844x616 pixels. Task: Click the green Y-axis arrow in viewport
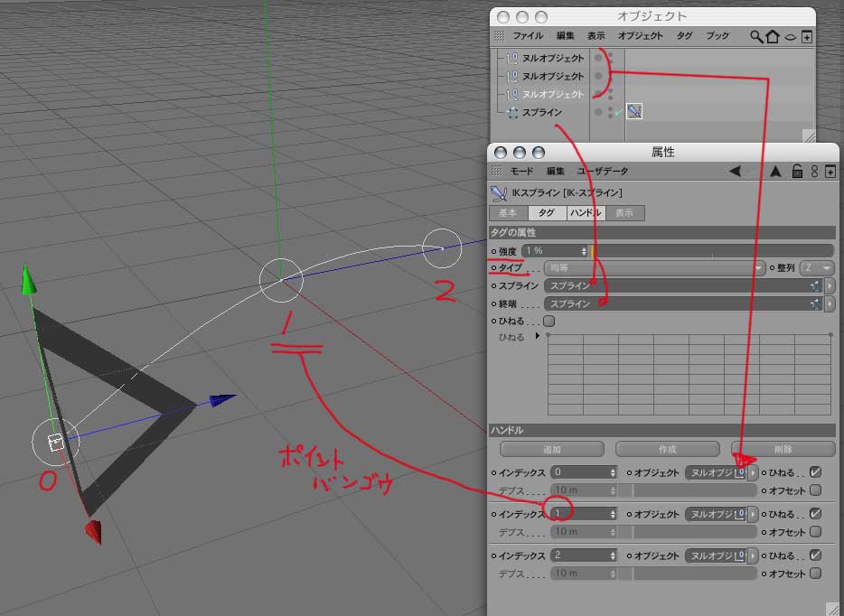point(28,280)
